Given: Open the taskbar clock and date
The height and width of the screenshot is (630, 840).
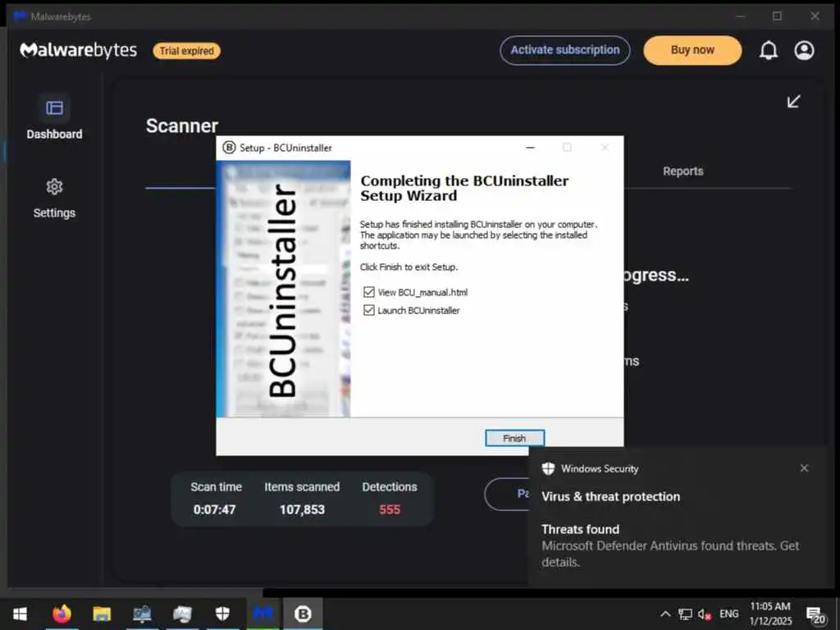Looking at the screenshot, I should coord(769,614).
